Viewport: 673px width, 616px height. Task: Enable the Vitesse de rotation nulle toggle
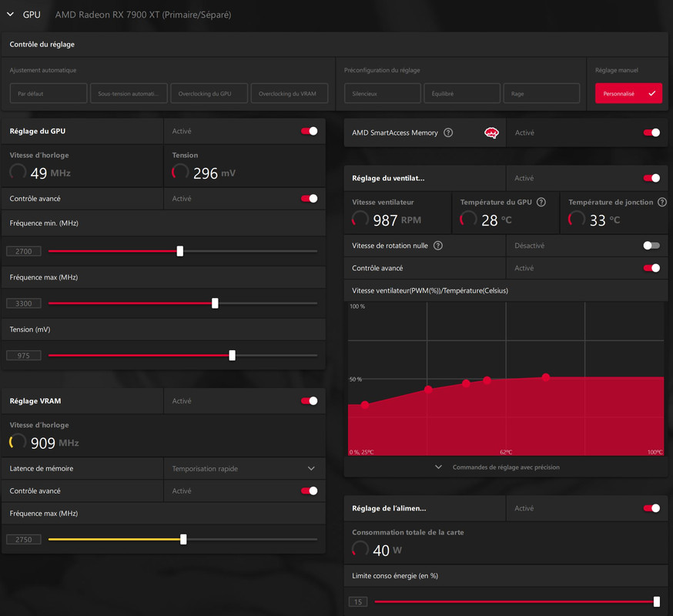pyautogui.click(x=651, y=246)
